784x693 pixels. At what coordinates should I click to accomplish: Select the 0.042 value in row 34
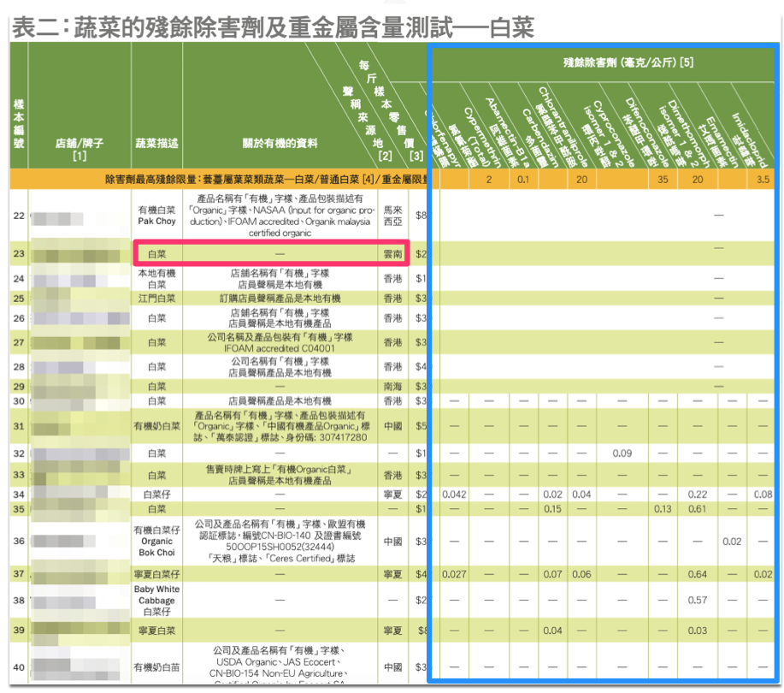454,495
